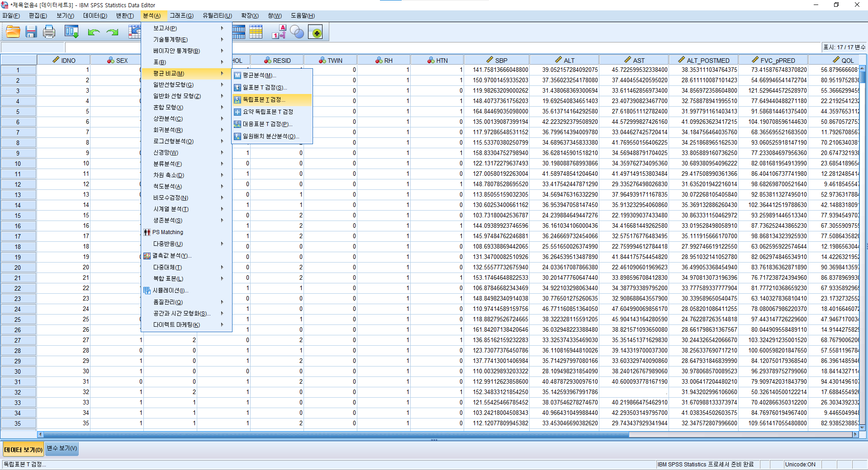Choose 대응표본 T 검정 entry
Viewport: 868px width, 470px height.
[x=272, y=124]
